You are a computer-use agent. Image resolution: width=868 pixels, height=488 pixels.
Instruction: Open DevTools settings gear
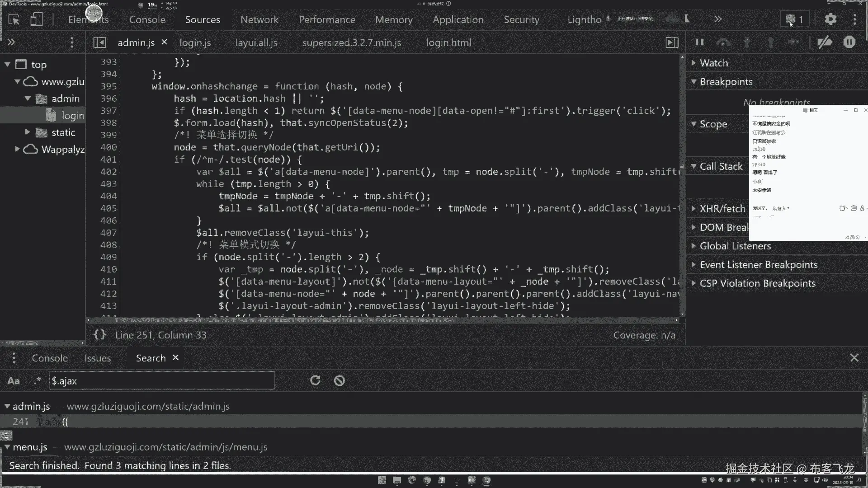click(x=830, y=19)
